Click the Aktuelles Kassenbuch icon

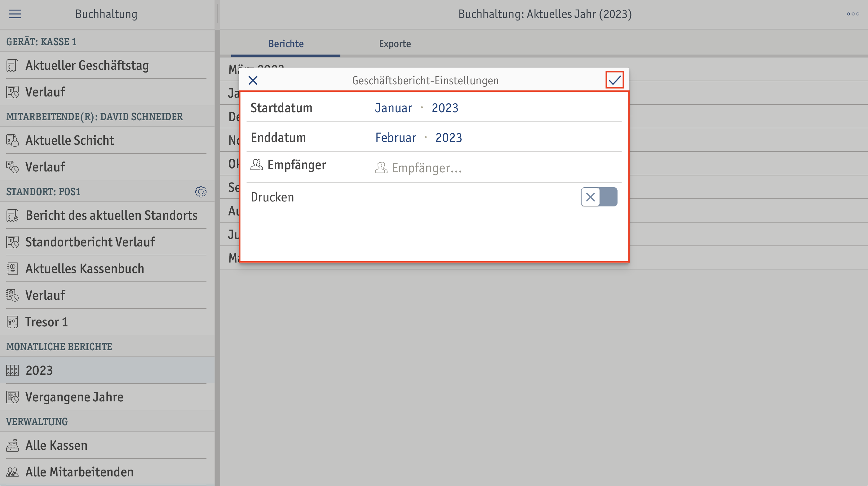point(12,268)
